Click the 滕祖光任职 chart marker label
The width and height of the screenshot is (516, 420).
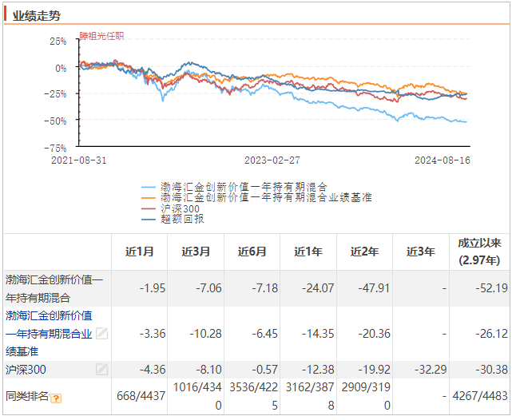point(101,36)
